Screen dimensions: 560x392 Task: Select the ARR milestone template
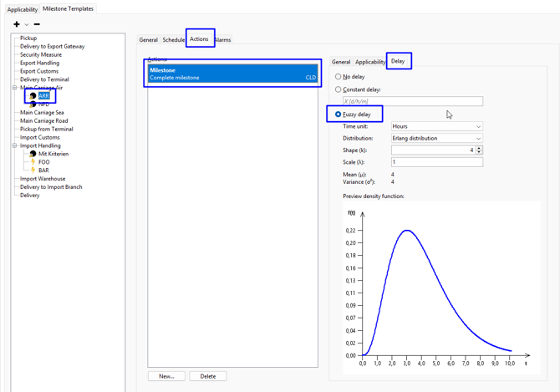(x=43, y=95)
